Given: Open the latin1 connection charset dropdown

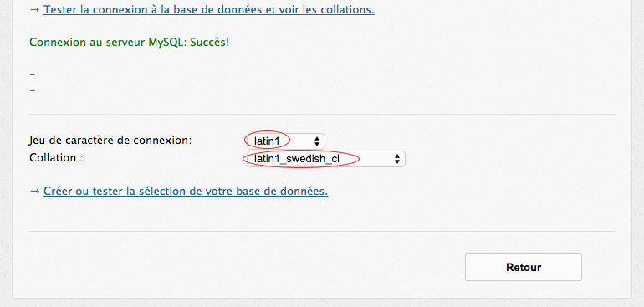Looking at the screenshot, I should tap(286, 141).
